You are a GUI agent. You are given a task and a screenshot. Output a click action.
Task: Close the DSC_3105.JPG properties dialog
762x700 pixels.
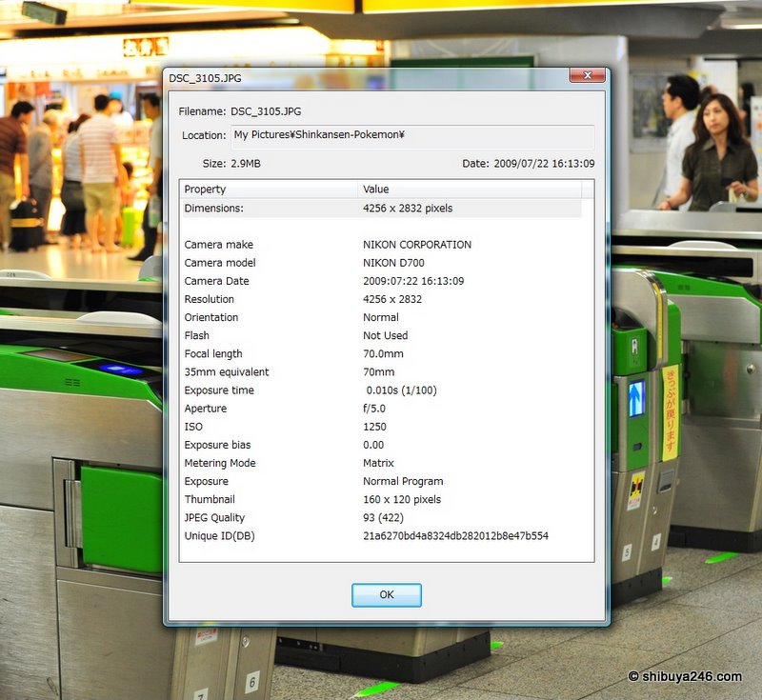point(587,75)
